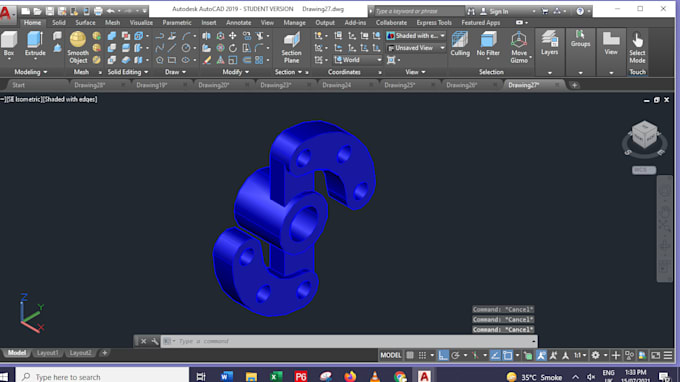This screenshot has width=680, height=382.
Task: Open the World coordinate system dropdown
Action: [358, 60]
